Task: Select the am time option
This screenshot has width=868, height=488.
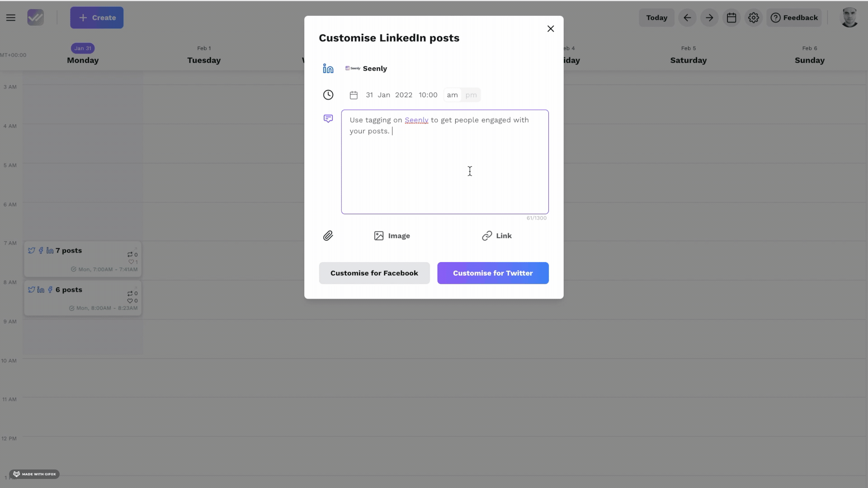Action: (453, 95)
